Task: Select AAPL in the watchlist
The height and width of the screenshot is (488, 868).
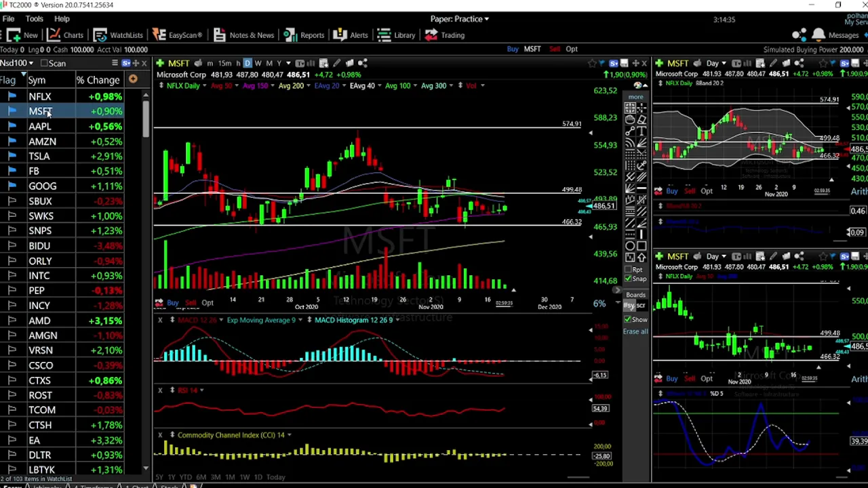Action: tap(40, 126)
